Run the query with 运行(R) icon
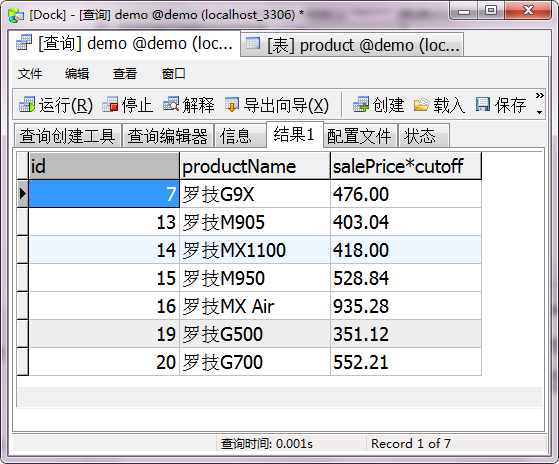 coord(27,105)
